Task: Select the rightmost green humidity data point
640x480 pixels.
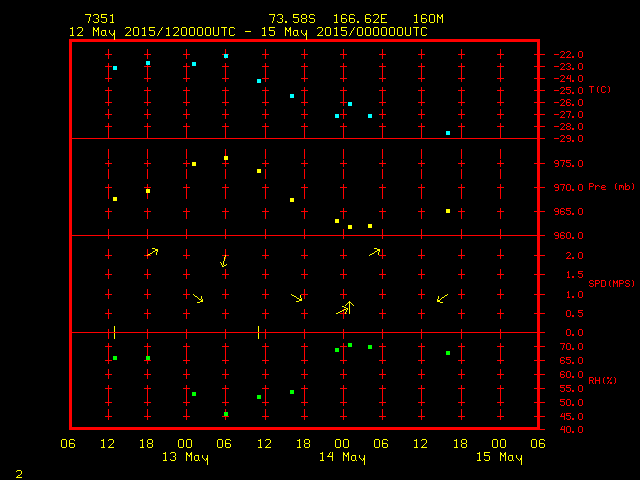Action: (x=448, y=353)
